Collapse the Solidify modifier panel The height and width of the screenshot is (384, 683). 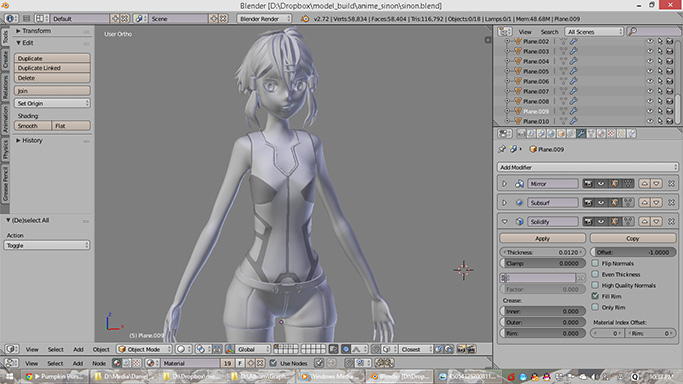[x=504, y=222]
